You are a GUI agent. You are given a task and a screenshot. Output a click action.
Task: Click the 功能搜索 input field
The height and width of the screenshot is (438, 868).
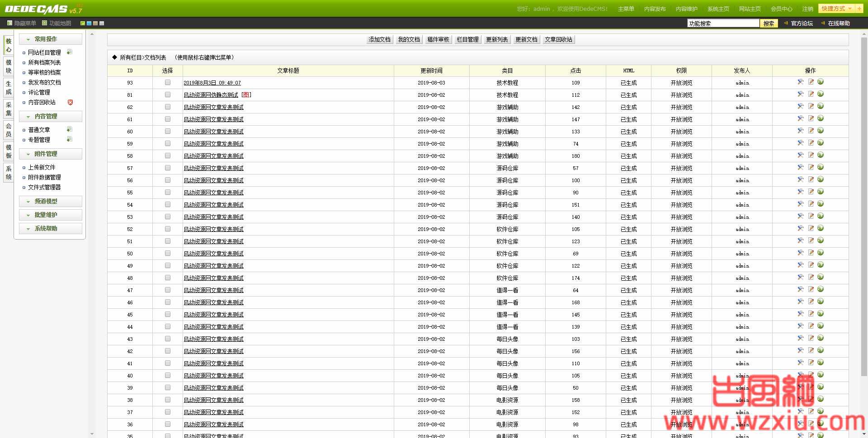point(723,24)
